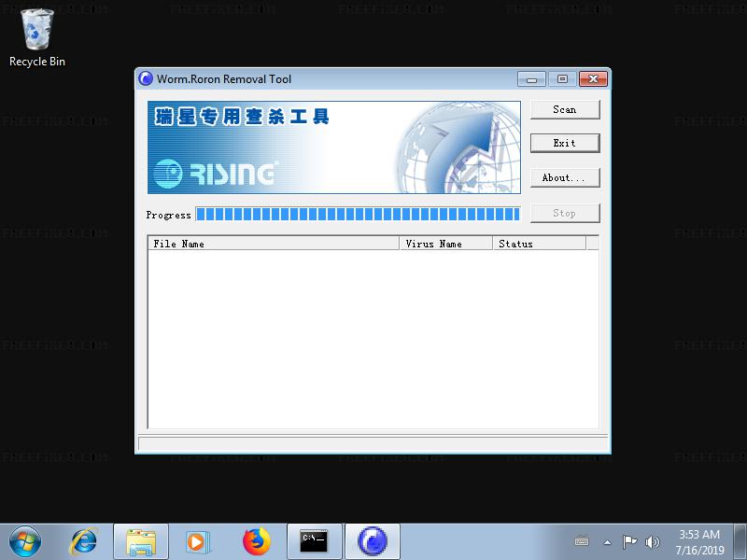Image resolution: width=747 pixels, height=560 pixels.
Task: Switch to the Command Prompt taskbar window
Action: click(315, 541)
